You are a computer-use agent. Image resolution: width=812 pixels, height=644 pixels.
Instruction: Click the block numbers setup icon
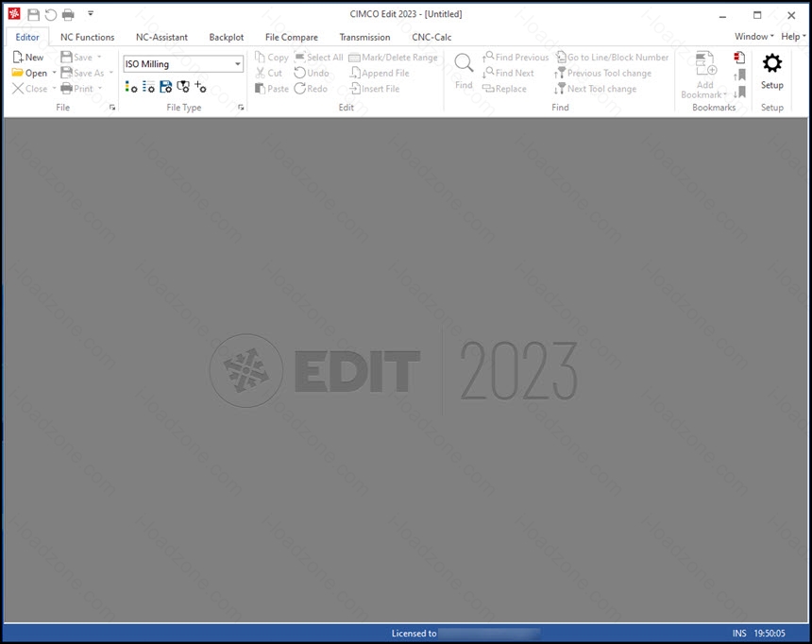[148, 87]
